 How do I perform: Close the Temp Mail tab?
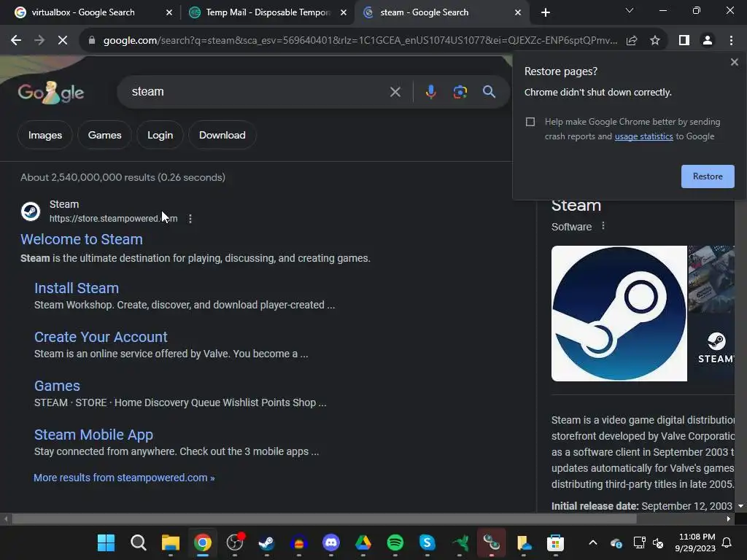344,12
